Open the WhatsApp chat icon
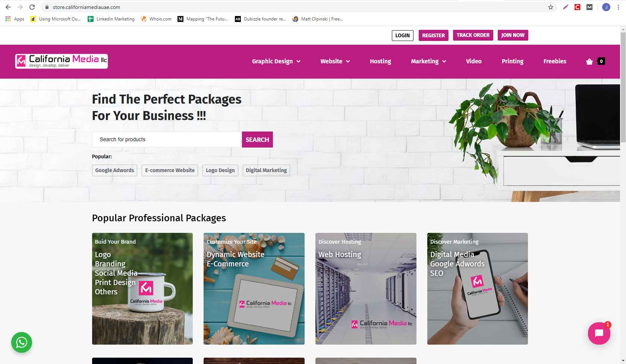 click(22, 342)
